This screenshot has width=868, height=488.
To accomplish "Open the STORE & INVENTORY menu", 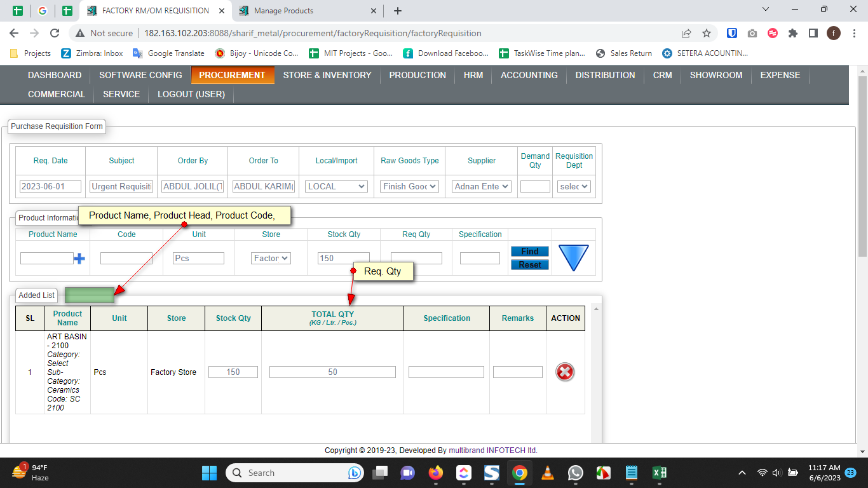I will pos(327,75).
